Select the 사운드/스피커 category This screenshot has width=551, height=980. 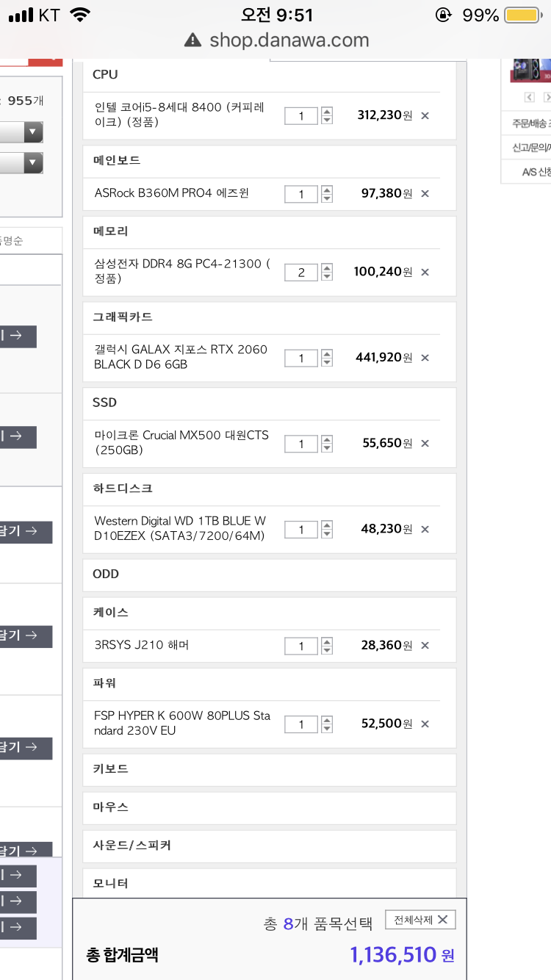[x=269, y=846]
